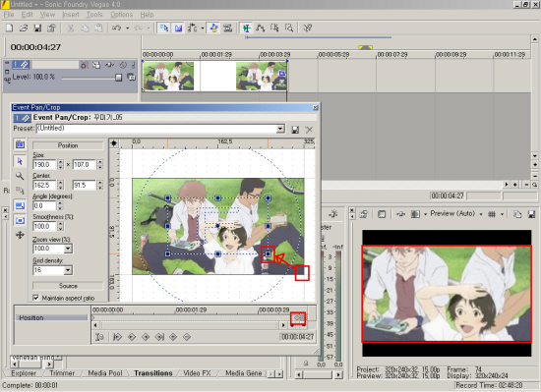Toggle Maintain aspect ratio checkbox
541x392 pixels.
(35, 298)
